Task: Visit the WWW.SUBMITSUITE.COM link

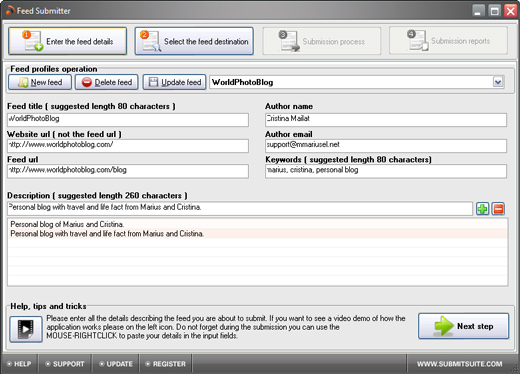Action: click(x=460, y=364)
